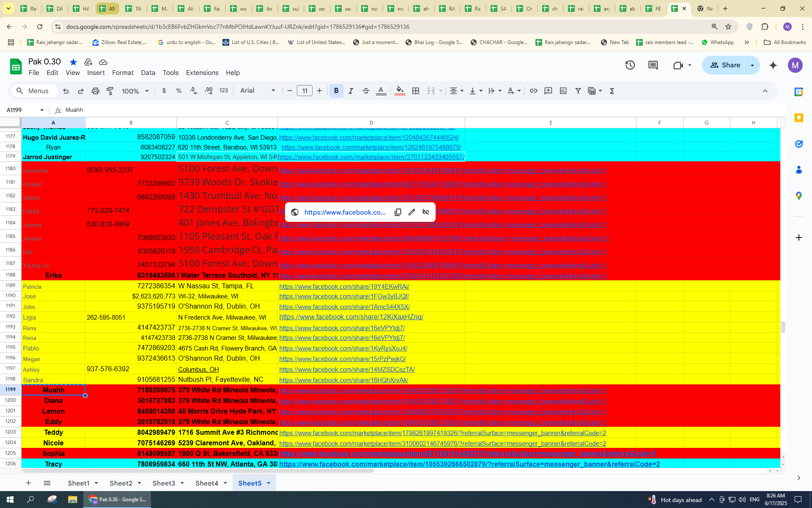Open Patricia's facebook share link
The height and width of the screenshot is (508, 812).
pos(344,287)
